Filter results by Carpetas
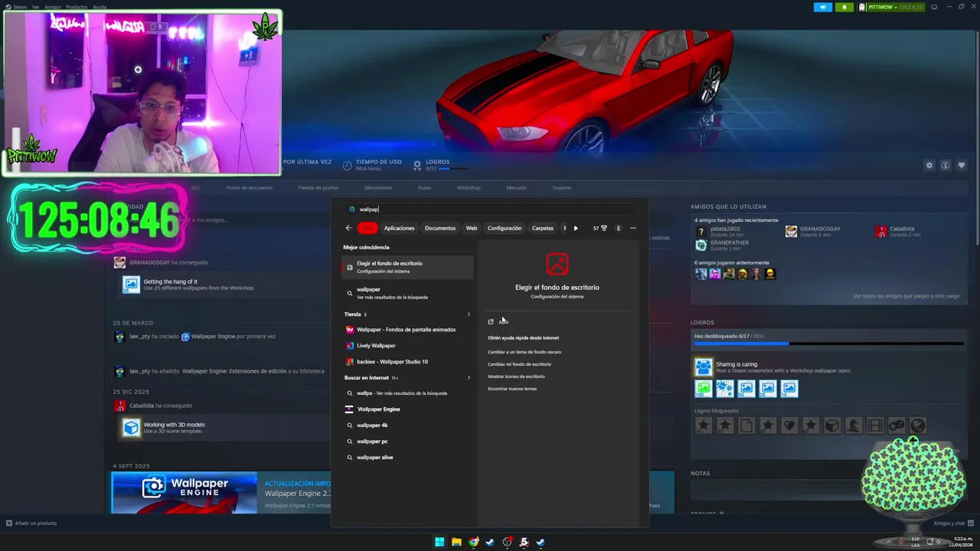Image resolution: width=980 pixels, height=551 pixels. click(x=543, y=228)
